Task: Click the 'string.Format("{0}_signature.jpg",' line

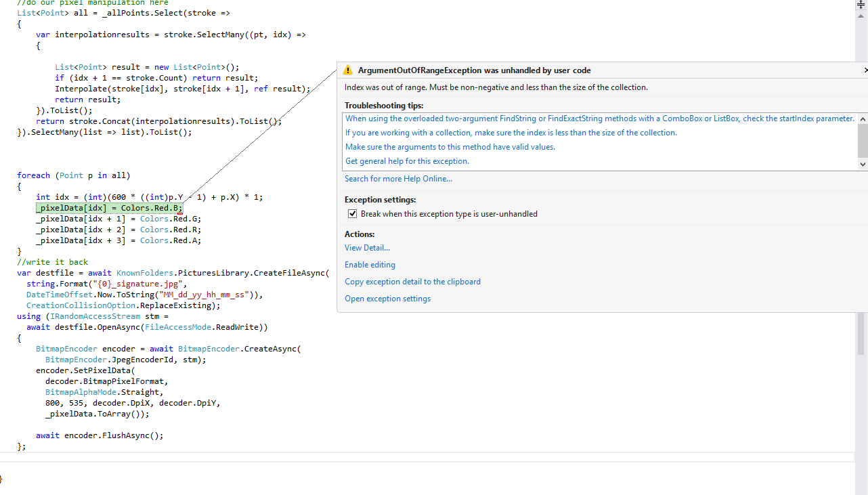Action: [107, 284]
